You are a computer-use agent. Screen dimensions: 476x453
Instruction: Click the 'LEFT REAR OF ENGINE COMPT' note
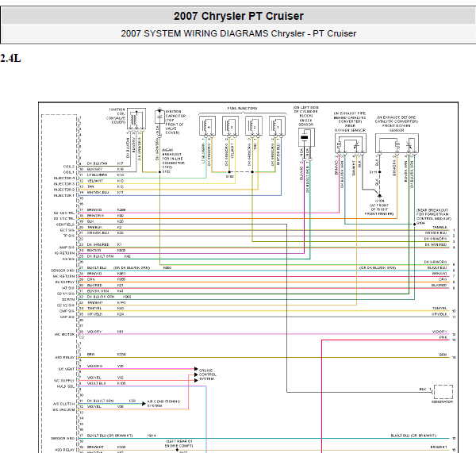point(179,443)
